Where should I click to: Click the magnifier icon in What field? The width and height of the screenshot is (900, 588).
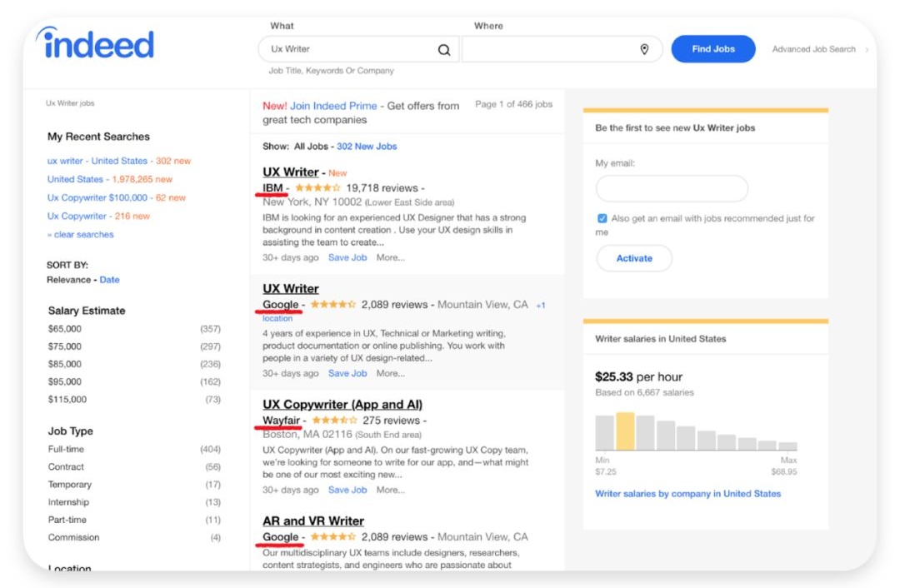pos(444,50)
